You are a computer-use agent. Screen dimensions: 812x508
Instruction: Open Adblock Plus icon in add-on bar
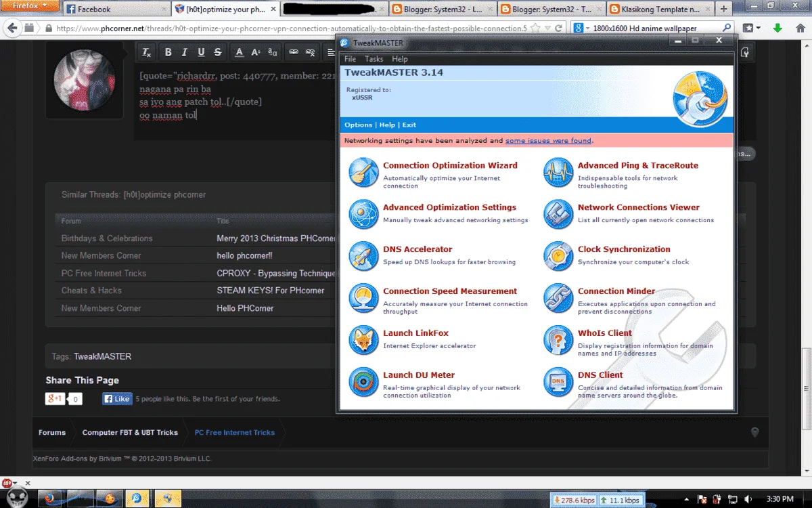[6, 483]
